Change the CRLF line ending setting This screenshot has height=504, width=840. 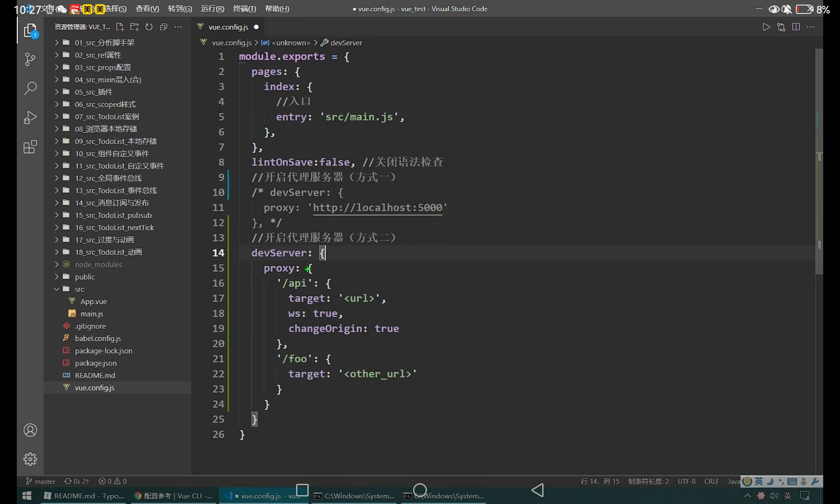(x=711, y=481)
